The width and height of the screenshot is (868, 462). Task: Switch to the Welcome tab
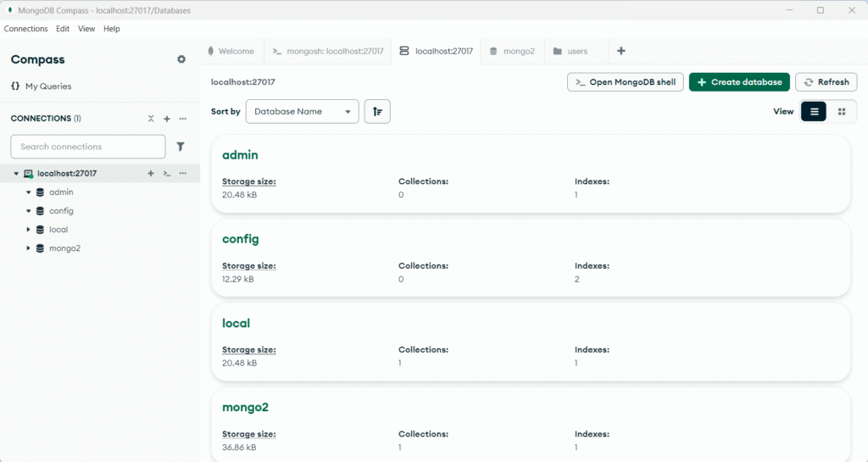tap(232, 51)
